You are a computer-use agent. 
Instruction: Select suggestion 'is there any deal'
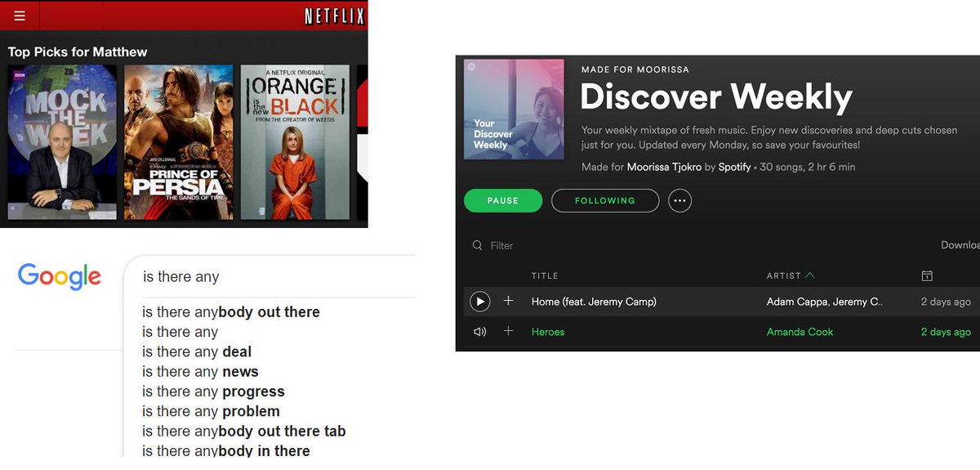(197, 351)
